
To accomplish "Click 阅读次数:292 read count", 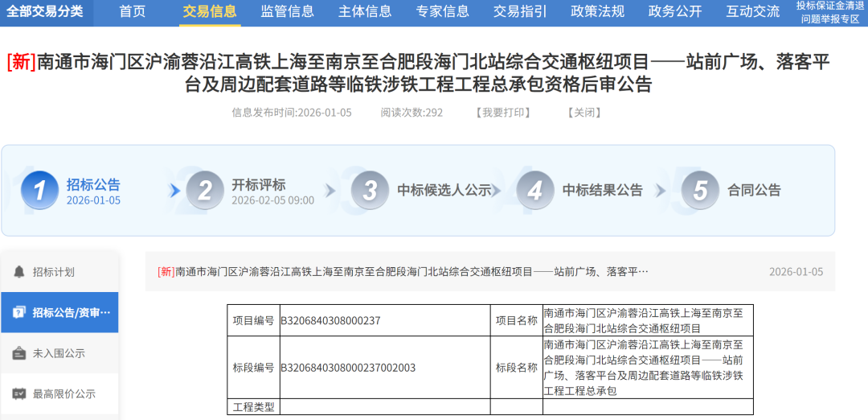I will 411,113.
